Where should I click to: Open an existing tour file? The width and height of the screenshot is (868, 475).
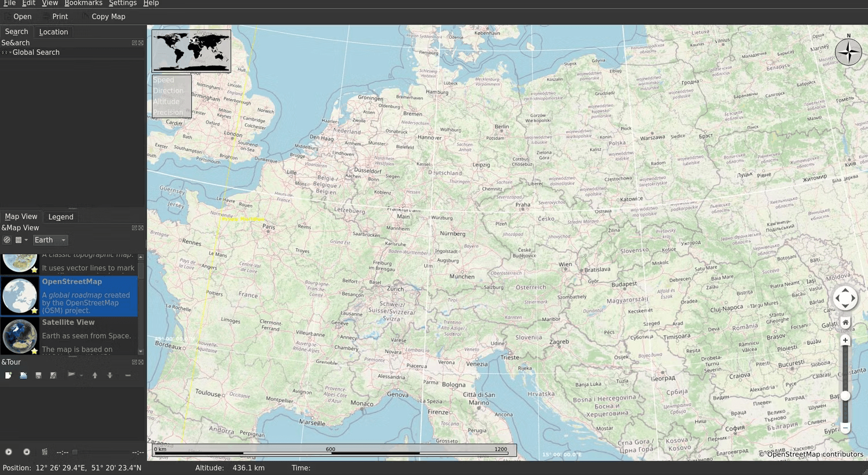point(23,375)
